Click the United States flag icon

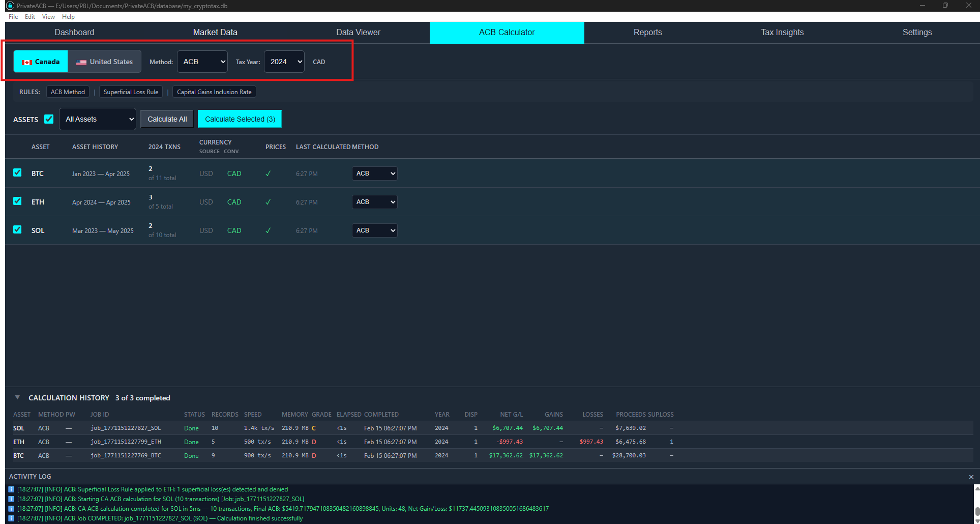[x=81, y=62]
